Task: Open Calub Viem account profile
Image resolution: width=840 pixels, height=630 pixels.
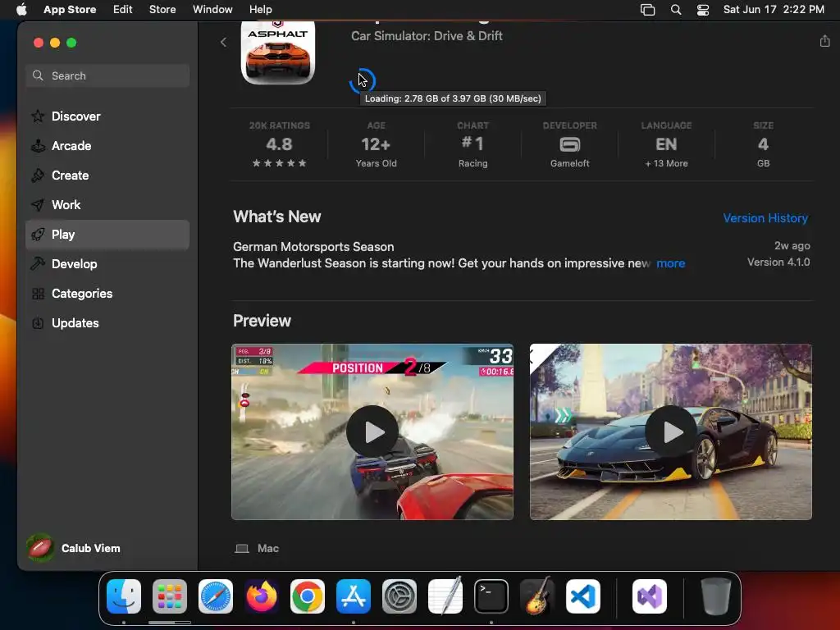Action: [x=74, y=548]
